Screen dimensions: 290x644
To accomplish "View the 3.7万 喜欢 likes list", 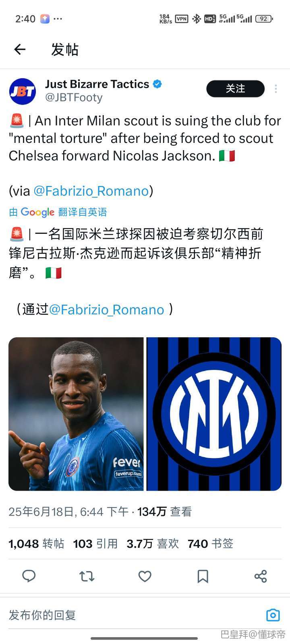I will click(153, 544).
